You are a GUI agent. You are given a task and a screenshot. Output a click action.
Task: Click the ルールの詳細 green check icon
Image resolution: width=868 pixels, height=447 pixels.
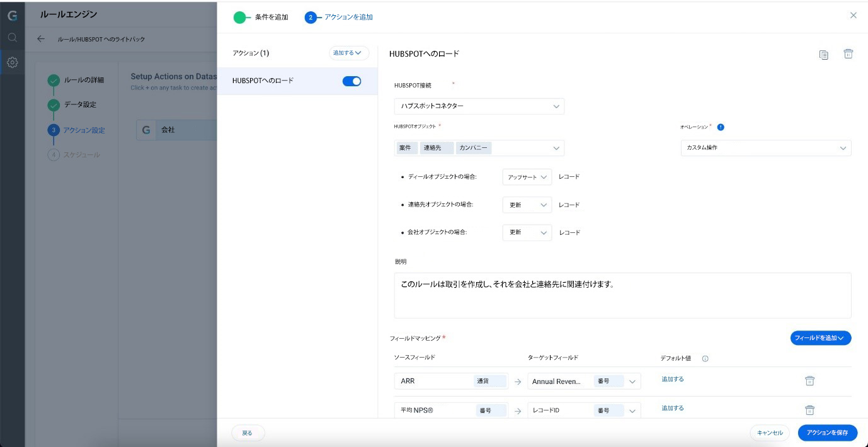tap(54, 80)
